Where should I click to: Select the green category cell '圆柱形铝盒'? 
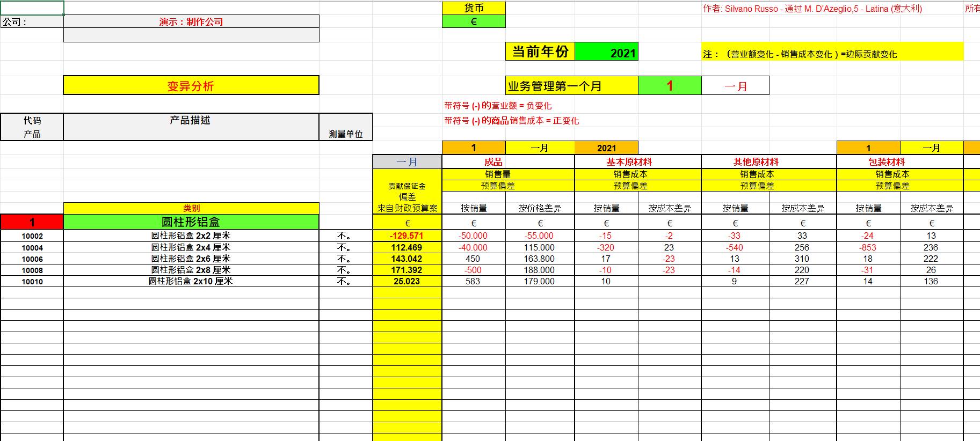(x=191, y=222)
